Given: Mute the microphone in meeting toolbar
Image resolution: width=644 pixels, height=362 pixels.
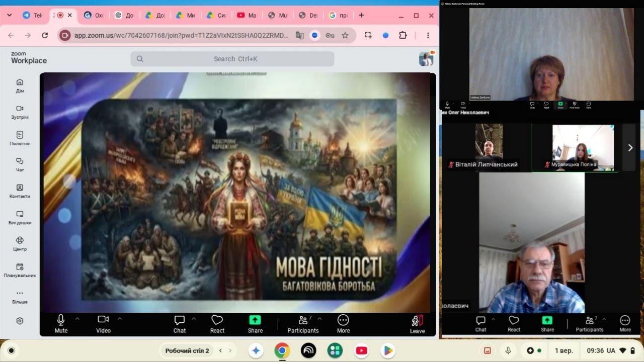Looking at the screenshot, I should (x=61, y=324).
